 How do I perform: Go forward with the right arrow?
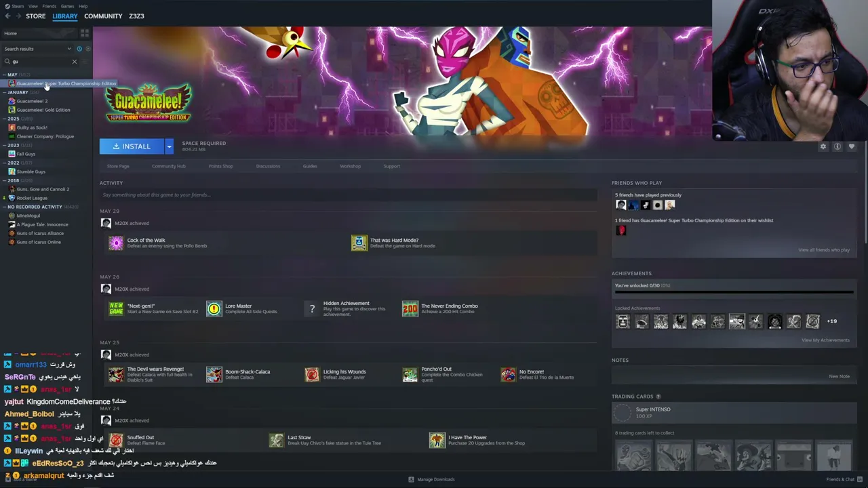18,16
